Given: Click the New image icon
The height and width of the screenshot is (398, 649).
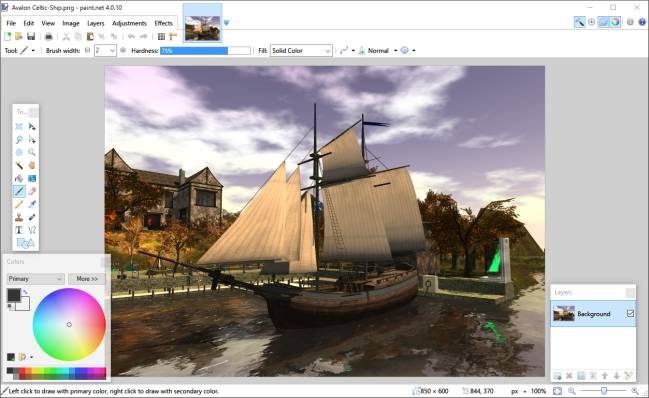Looking at the screenshot, I should 7,36.
